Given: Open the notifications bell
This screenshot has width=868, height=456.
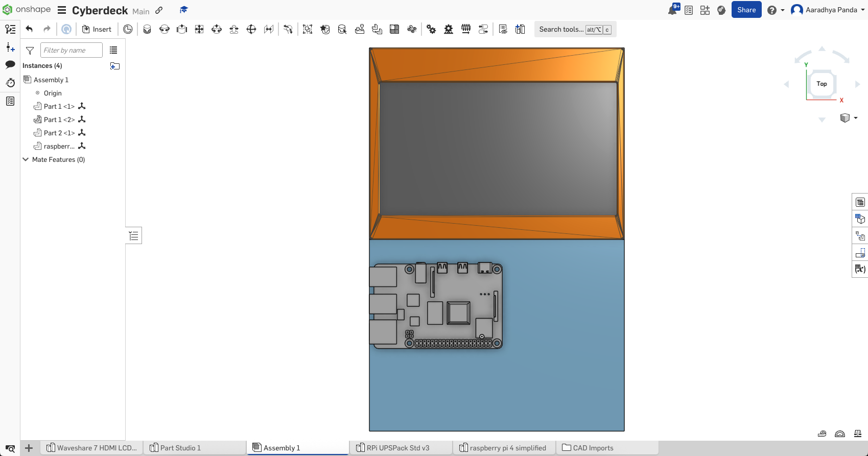Looking at the screenshot, I should tap(673, 10).
